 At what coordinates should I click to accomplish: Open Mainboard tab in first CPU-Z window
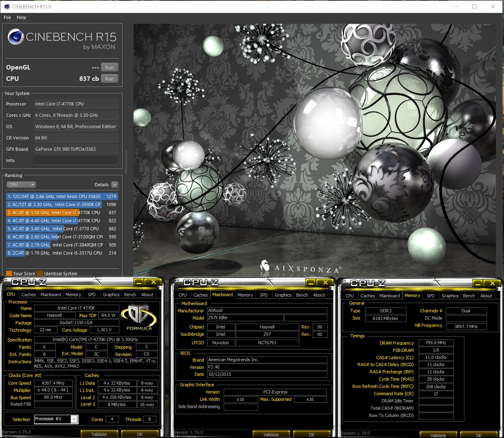coord(51,295)
